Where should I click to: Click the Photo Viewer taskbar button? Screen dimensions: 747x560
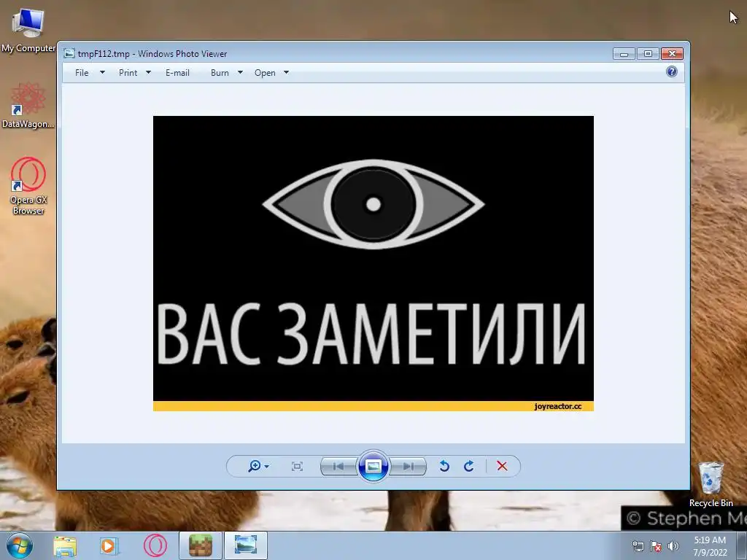point(246,545)
